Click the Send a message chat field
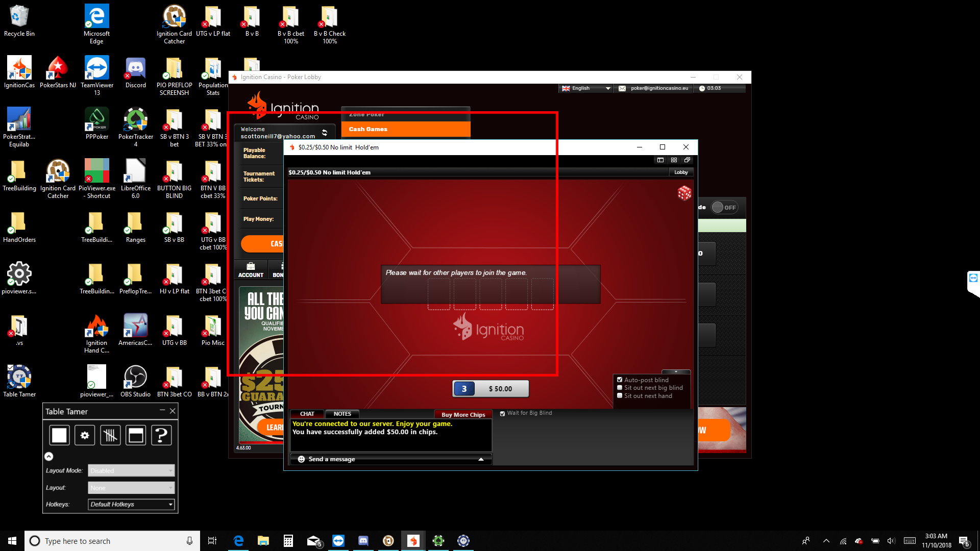 (x=391, y=459)
